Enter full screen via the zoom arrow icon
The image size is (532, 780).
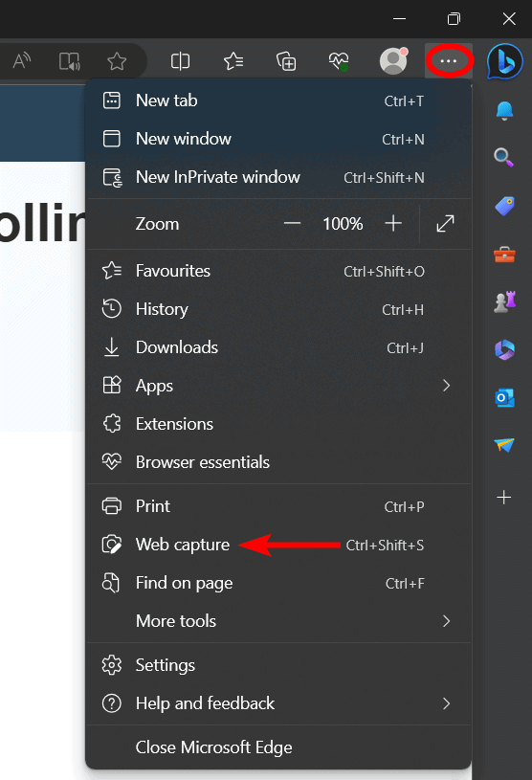tap(445, 223)
